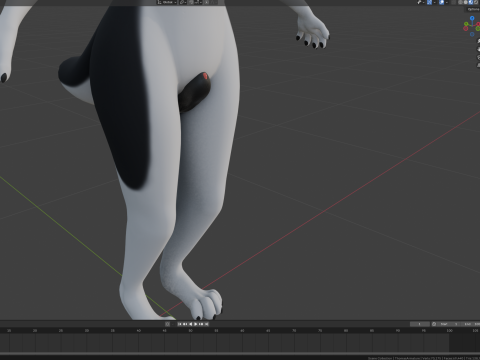Viewport: 480px width, 360px height.
Task: Toggle camera view navigation button
Action: click(479, 57)
